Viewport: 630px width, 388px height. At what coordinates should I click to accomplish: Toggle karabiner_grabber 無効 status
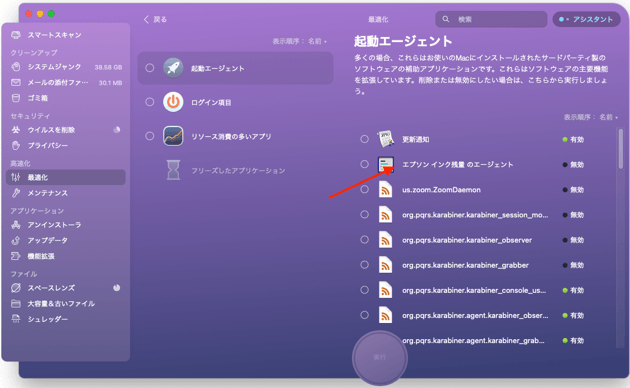coord(573,265)
